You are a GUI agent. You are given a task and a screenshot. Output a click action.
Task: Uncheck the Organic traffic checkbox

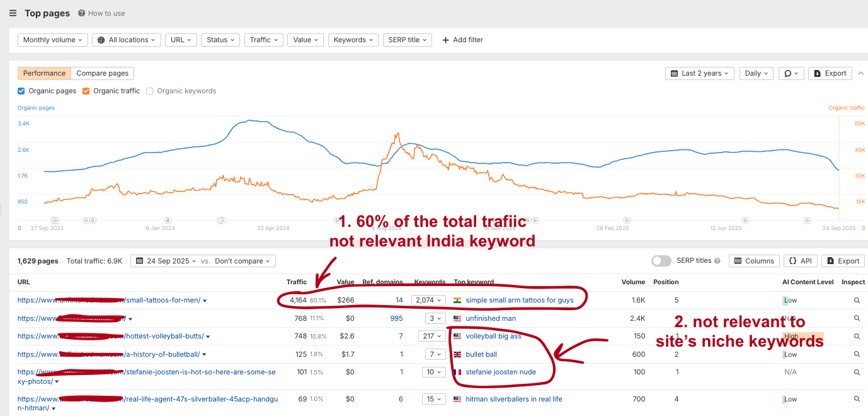coord(86,91)
